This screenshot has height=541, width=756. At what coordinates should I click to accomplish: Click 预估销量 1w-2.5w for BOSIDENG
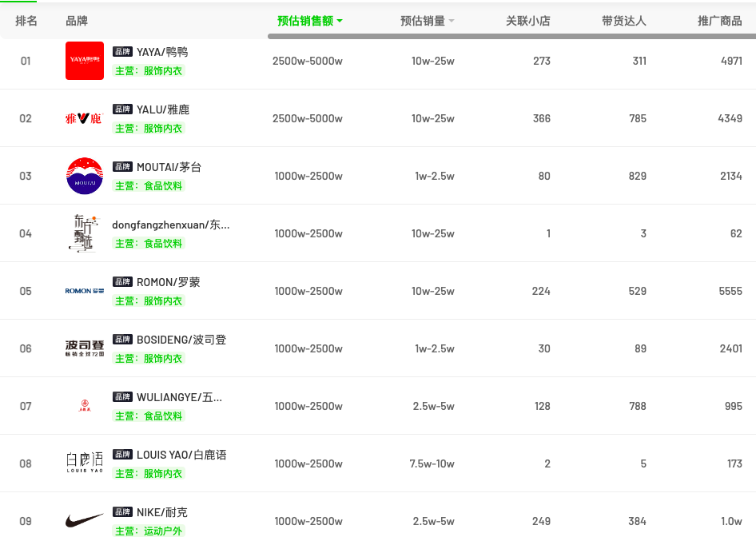coord(435,348)
